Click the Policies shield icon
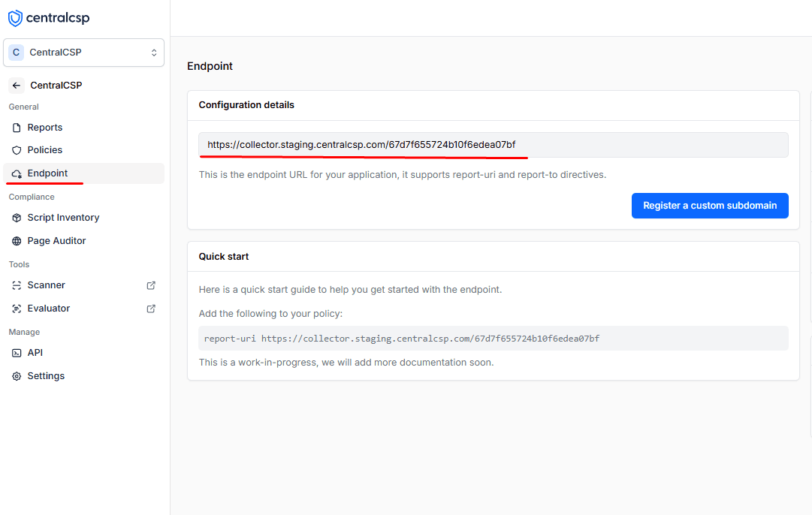Image resolution: width=812 pixels, height=515 pixels. [x=17, y=150]
